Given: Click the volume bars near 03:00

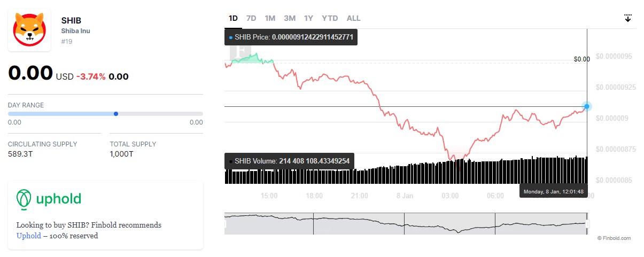Looking at the screenshot, I should click(x=450, y=174).
